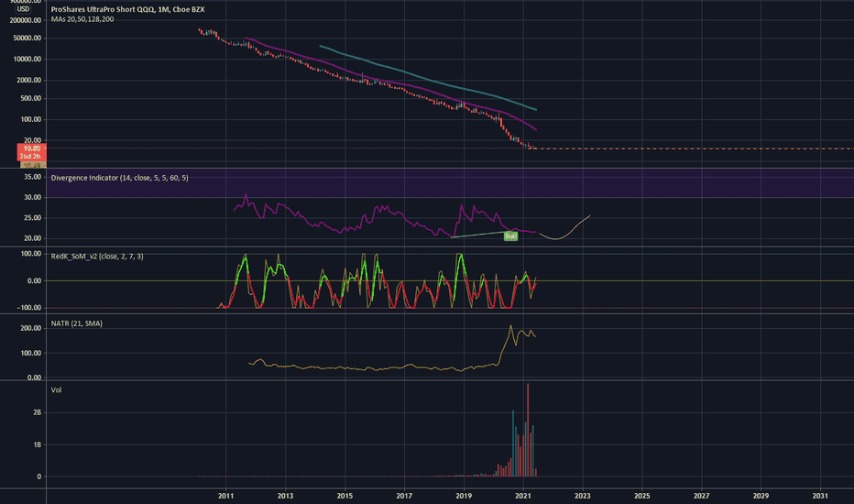Click the 2023 label on time axis

click(582, 495)
